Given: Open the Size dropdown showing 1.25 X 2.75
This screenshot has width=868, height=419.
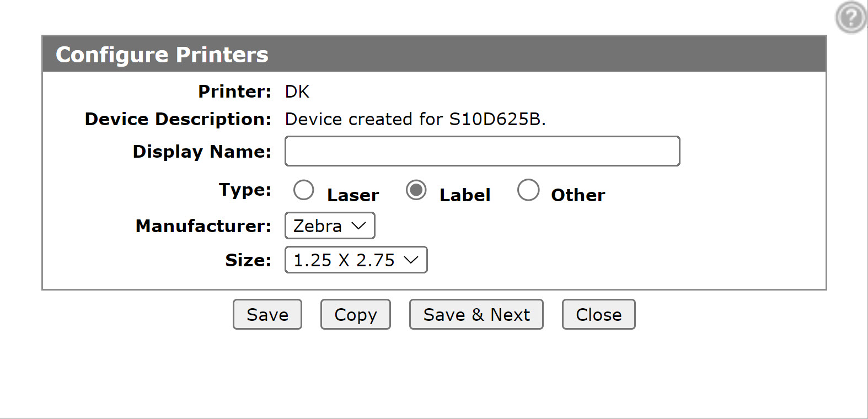Looking at the screenshot, I should 356,260.
